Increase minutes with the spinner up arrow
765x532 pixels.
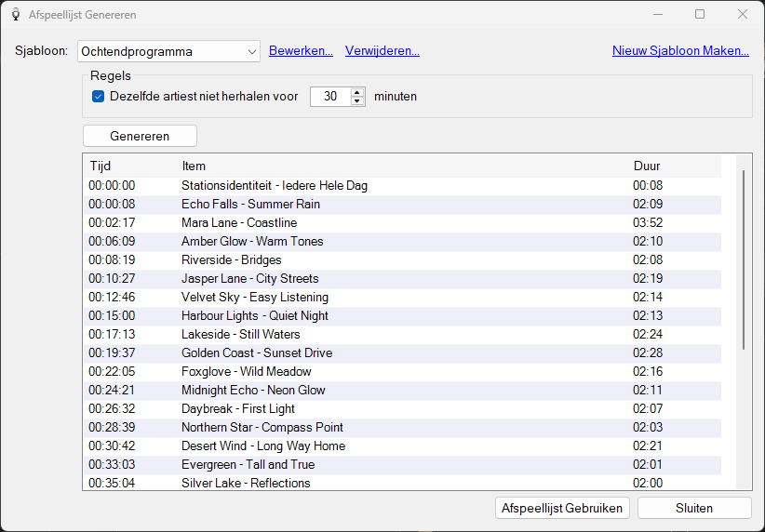tap(357, 92)
